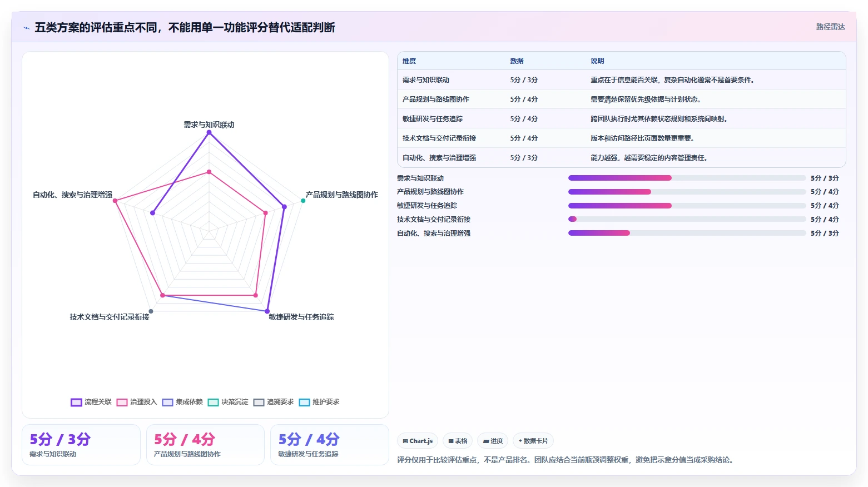Screen dimensions: 868x487
Task: Click the radar axis label 产品规划与路线图协作
Action: [x=342, y=195]
